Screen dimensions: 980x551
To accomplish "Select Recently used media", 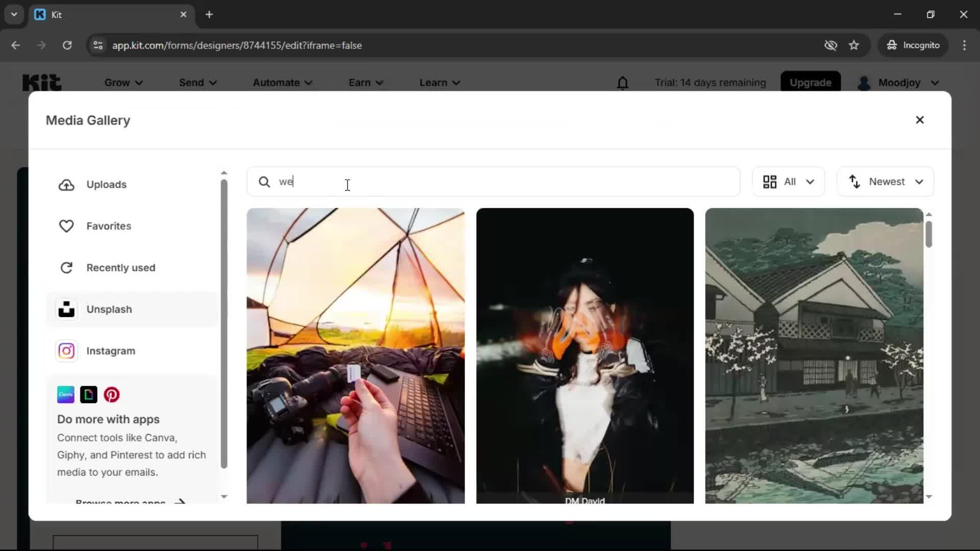I will tap(121, 267).
